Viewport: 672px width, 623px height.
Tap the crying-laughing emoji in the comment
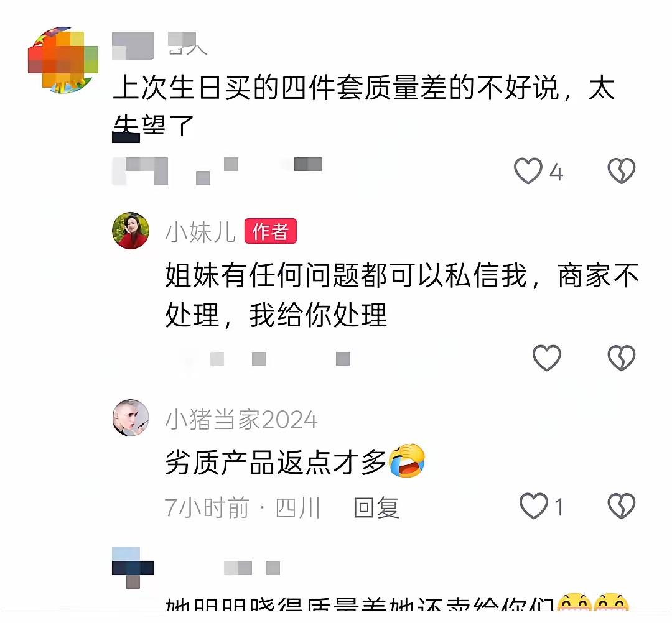point(407,461)
